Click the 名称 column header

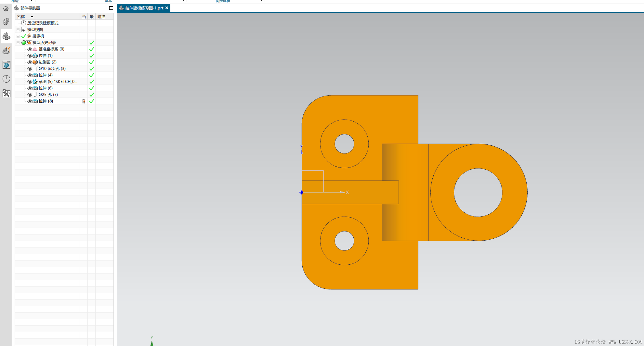(47, 17)
